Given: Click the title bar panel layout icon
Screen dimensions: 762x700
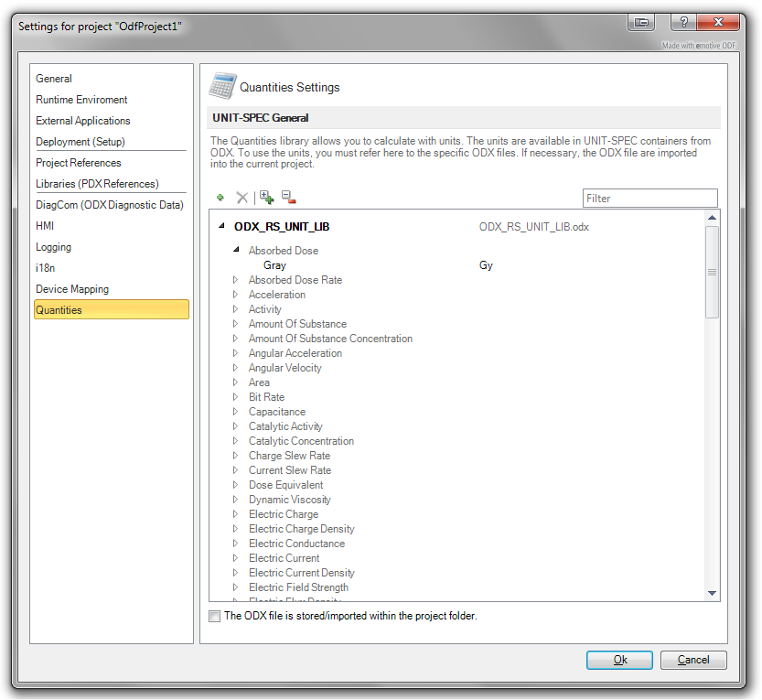Looking at the screenshot, I should (641, 22).
